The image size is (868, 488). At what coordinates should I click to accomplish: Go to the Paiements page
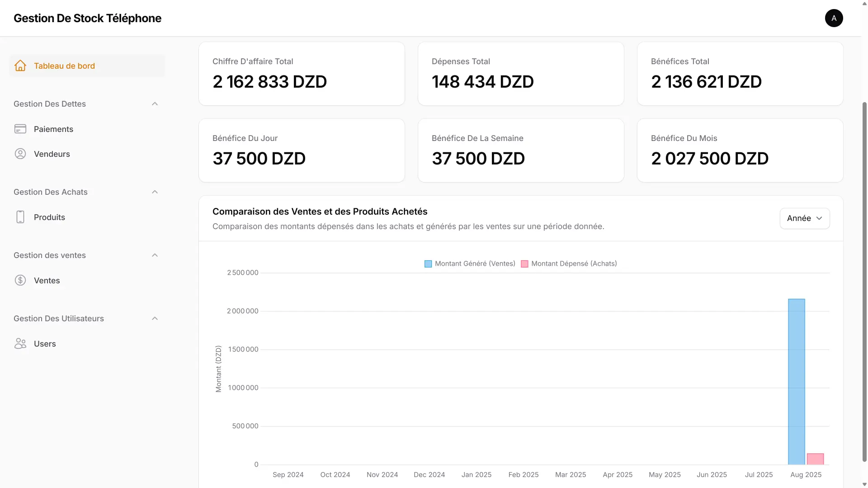tap(53, 129)
